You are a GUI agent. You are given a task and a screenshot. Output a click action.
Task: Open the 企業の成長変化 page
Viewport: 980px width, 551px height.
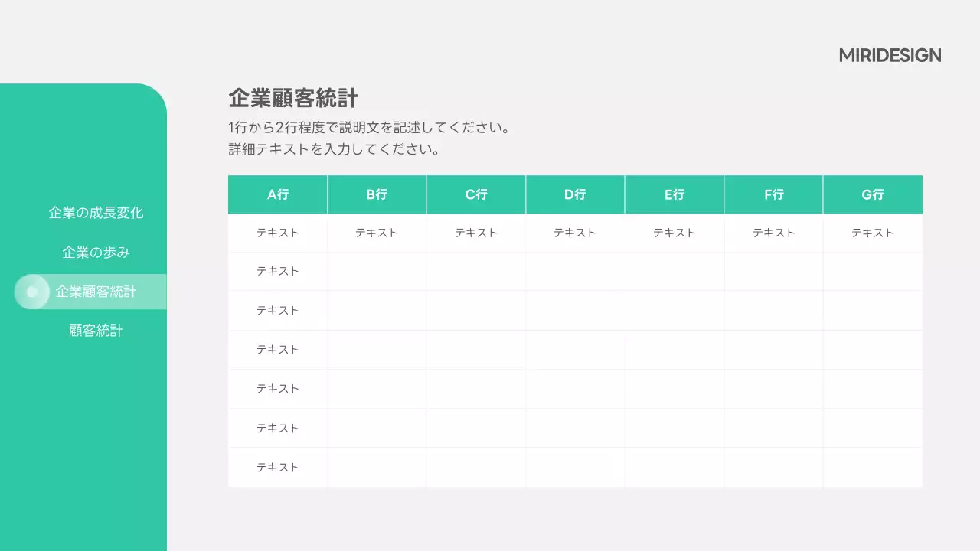click(96, 213)
